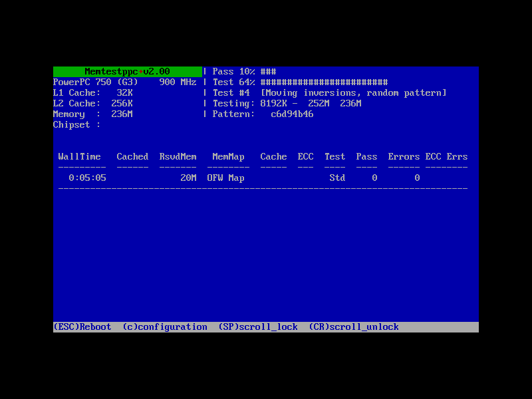This screenshot has height=399, width=532.
Task: Click the wall time 0:05:05
Action: click(87, 178)
